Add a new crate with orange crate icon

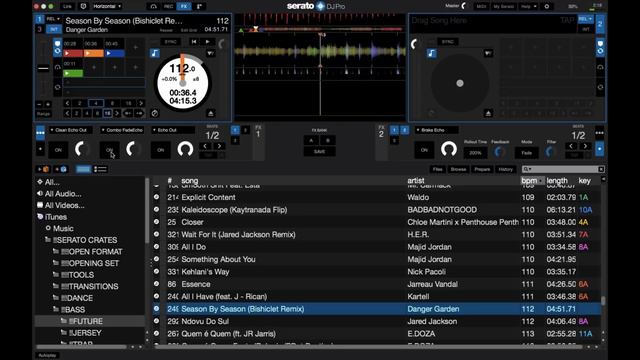(44, 169)
